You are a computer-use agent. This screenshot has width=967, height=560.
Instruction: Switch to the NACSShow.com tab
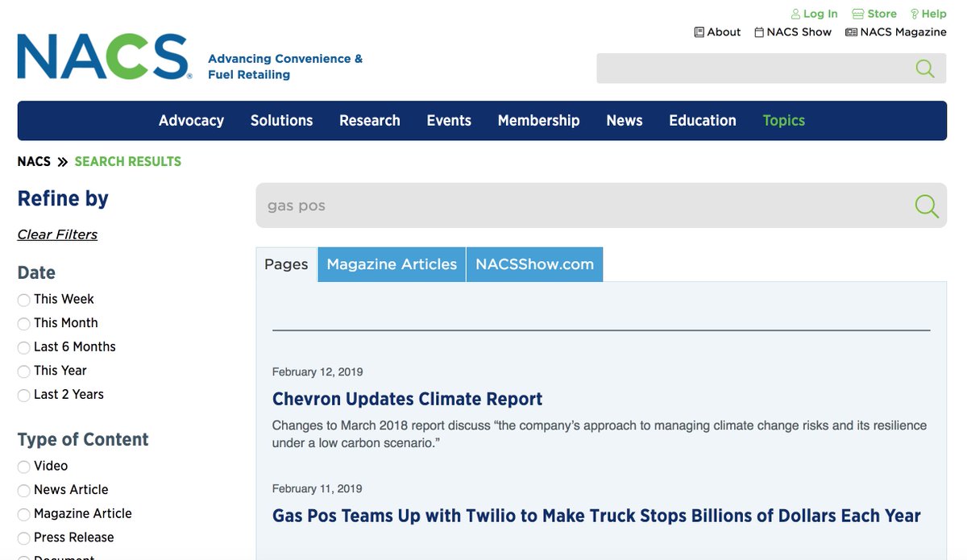[x=534, y=264]
